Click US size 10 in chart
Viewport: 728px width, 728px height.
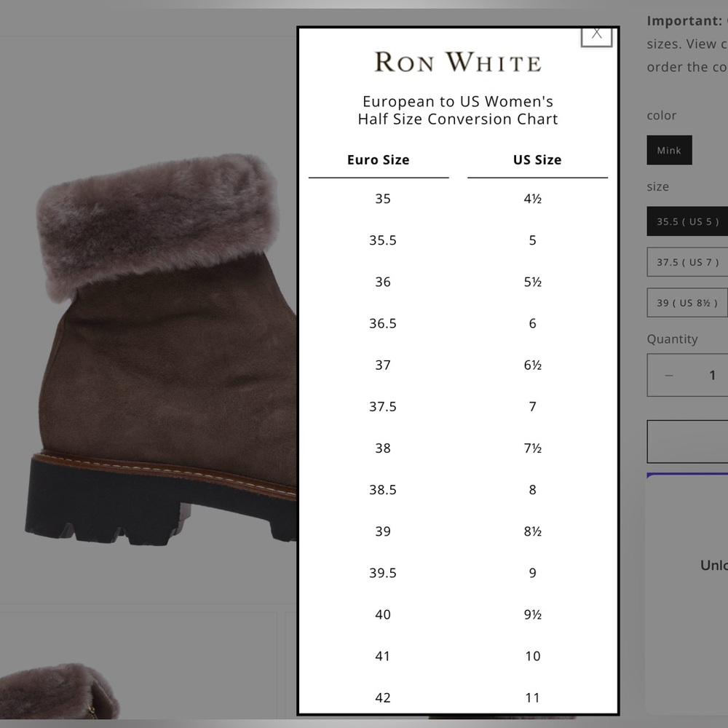(x=533, y=656)
